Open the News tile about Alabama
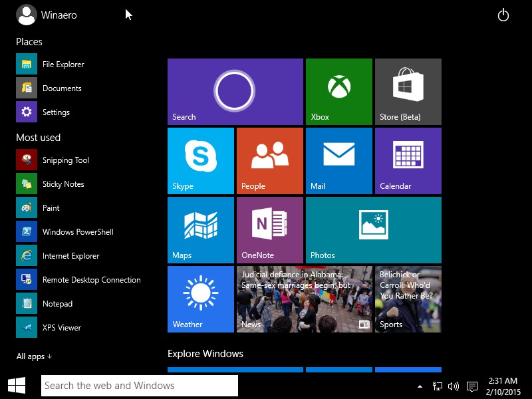This screenshot has width=532, height=399. coord(305,299)
